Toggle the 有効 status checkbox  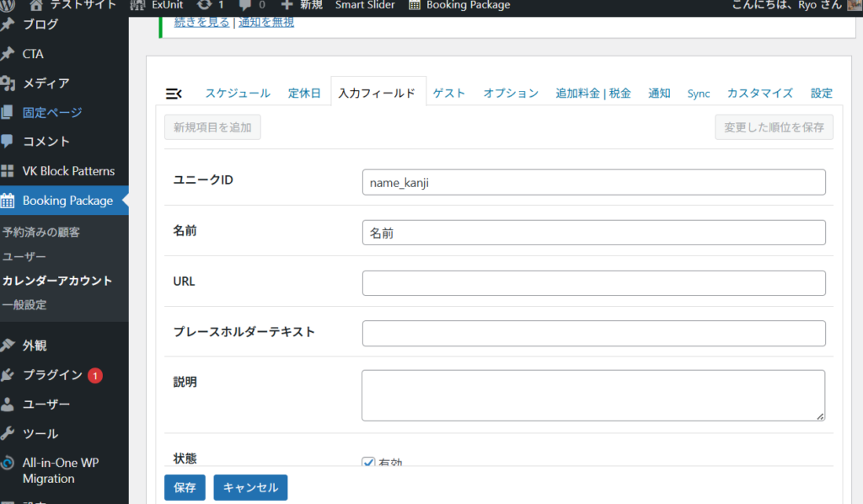(368, 462)
